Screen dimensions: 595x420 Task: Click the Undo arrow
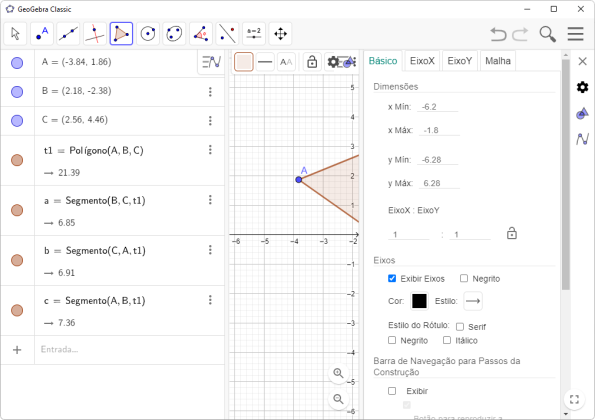(x=498, y=34)
